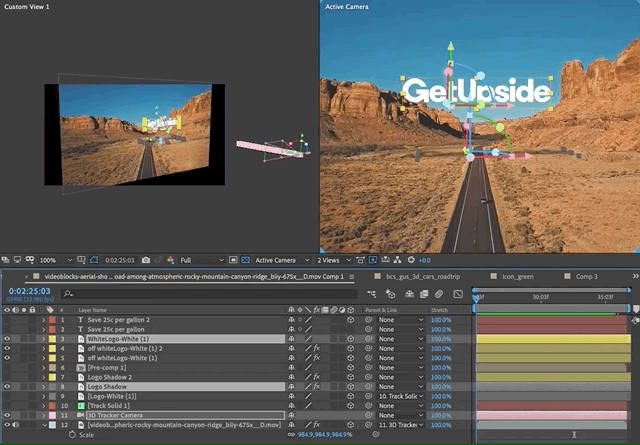Open parent dropdown for 3D Tracker Camera

tap(401, 415)
